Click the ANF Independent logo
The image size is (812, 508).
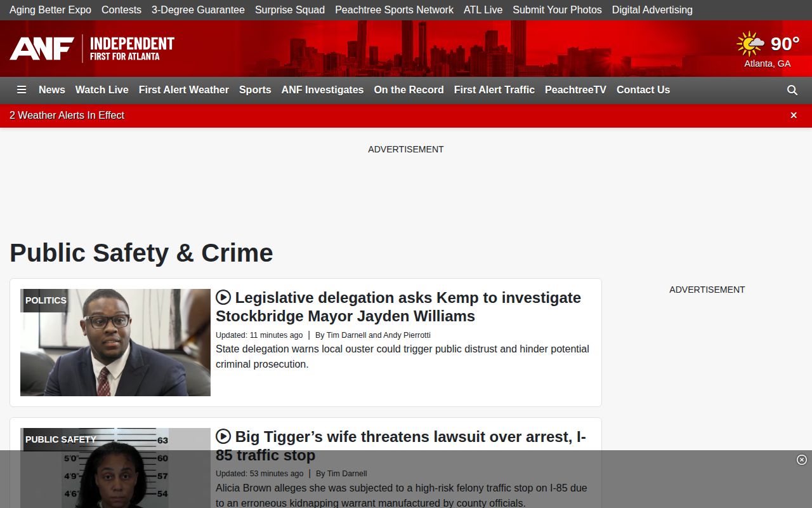pyautogui.click(x=92, y=49)
